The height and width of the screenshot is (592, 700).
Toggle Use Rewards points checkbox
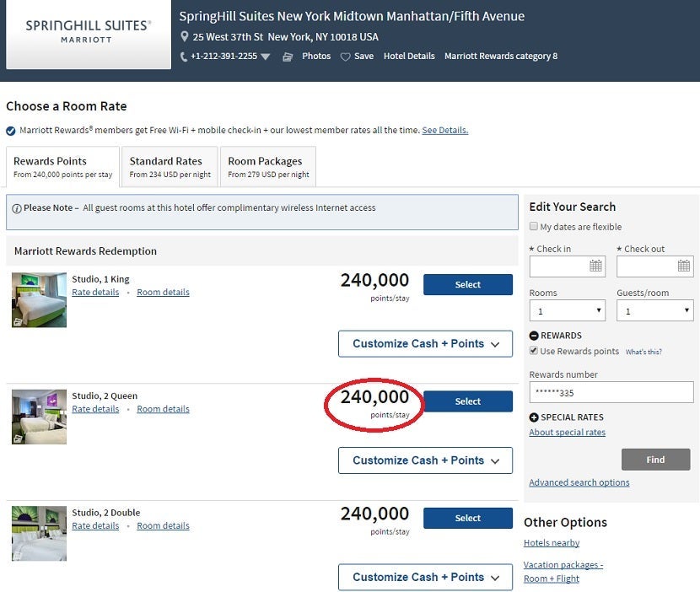tap(534, 351)
